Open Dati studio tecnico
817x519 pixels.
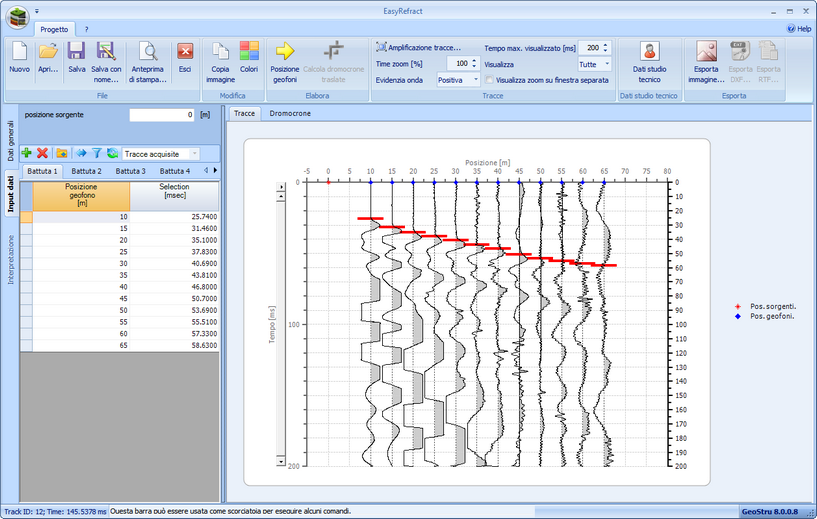click(x=649, y=51)
